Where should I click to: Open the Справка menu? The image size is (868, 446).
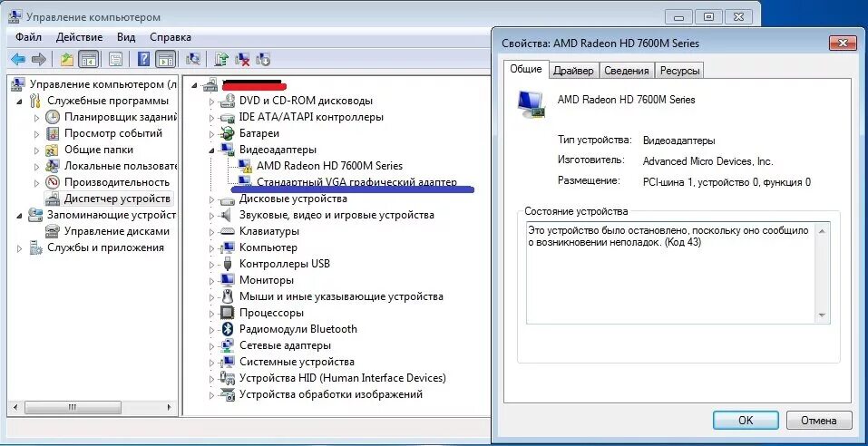tap(171, 37)
